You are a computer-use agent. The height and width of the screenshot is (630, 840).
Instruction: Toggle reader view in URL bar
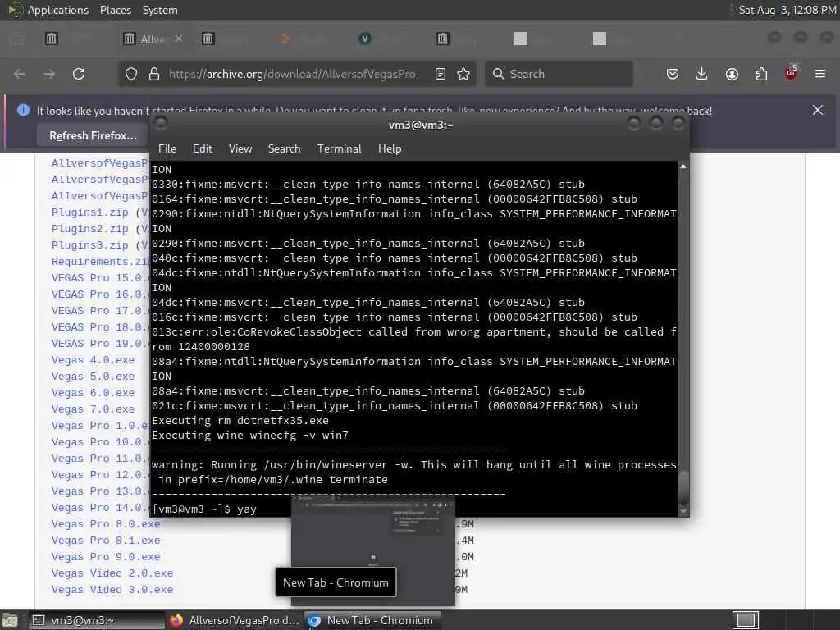441,74
